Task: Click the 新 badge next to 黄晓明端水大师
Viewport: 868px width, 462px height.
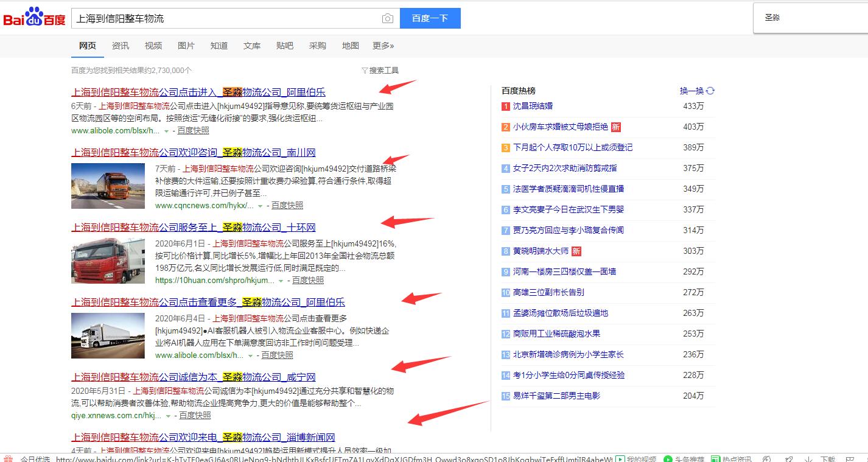Action: (576, 251)
